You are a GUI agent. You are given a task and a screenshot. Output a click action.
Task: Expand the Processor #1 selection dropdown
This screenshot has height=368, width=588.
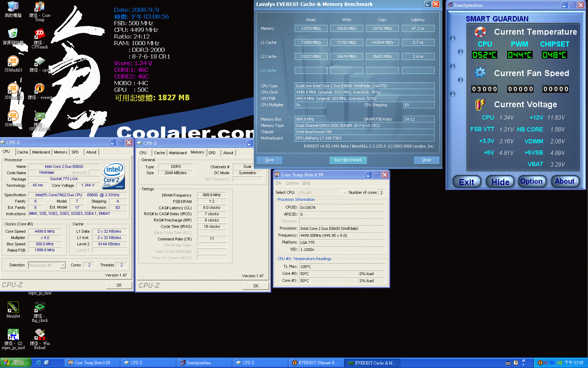pos(63,265)
